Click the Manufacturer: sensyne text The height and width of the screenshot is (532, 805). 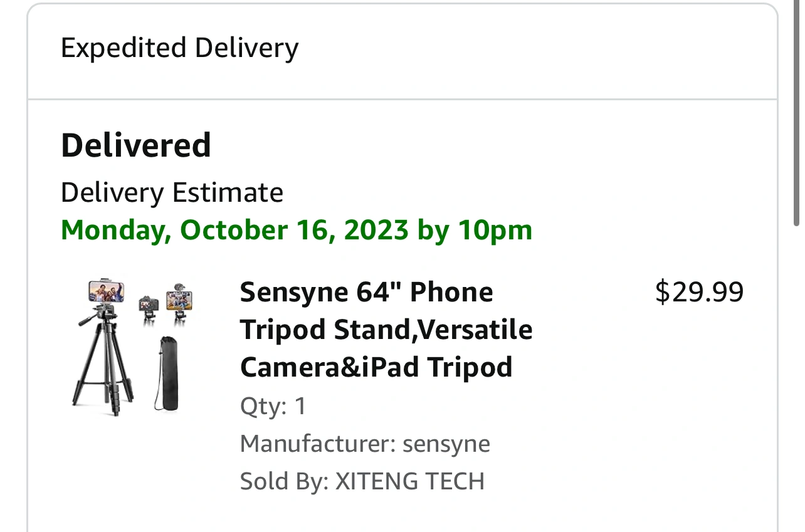click(x=364, y=444)
